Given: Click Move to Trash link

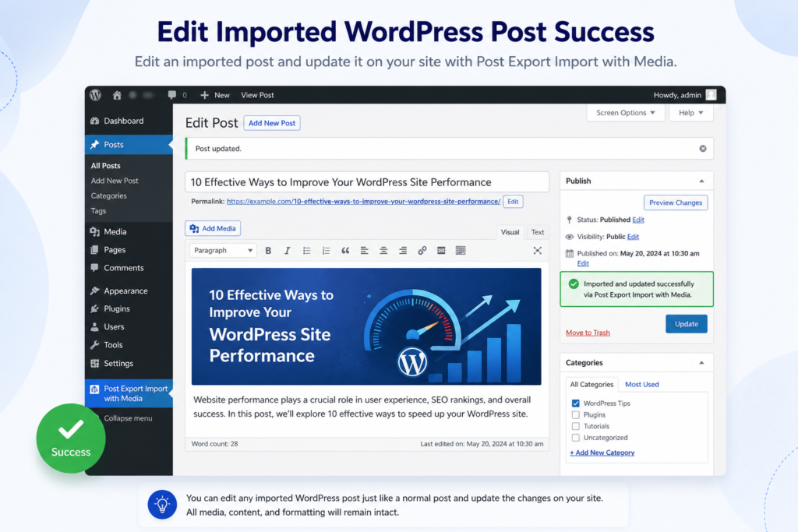Looking at the screenshot, I should pyautogui.click(x=588, y=333).
